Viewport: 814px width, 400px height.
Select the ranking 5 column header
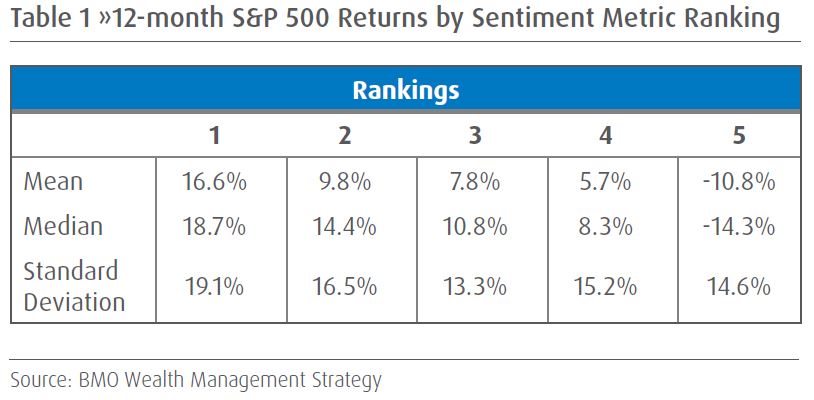738,136
